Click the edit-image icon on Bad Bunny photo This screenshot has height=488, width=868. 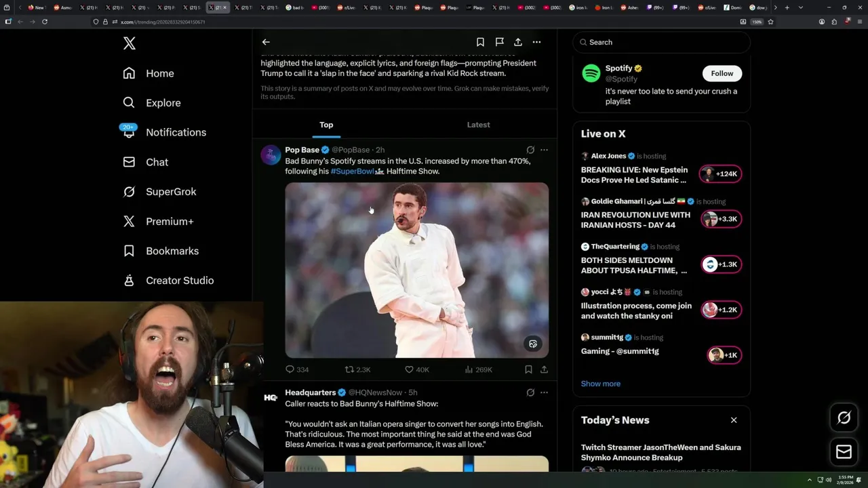coord(533,344)
